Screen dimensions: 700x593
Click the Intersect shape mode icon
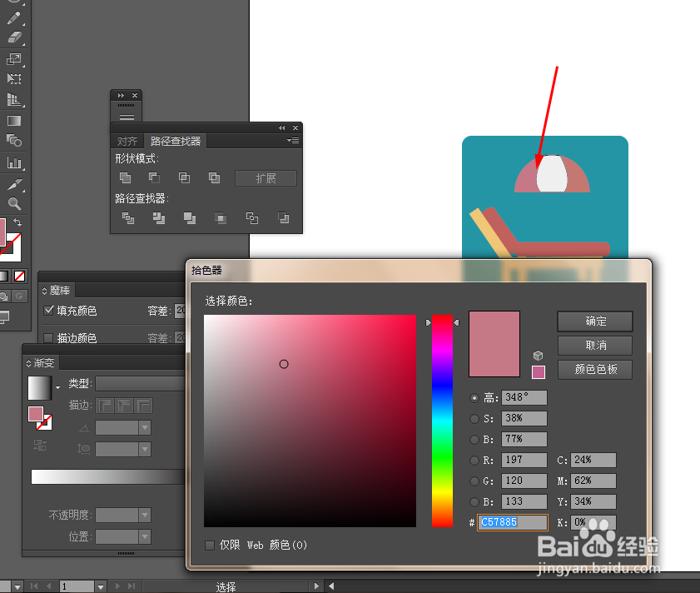[184, 178]
